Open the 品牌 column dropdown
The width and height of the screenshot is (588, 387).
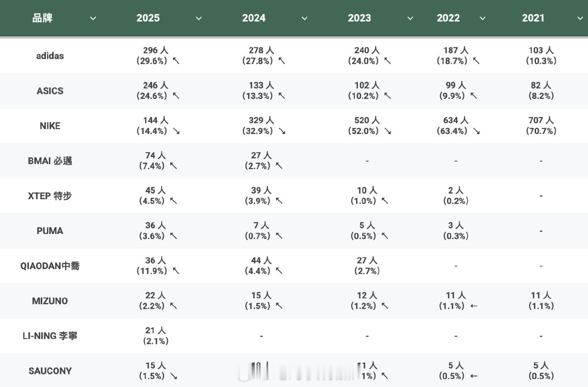(93, 18)
